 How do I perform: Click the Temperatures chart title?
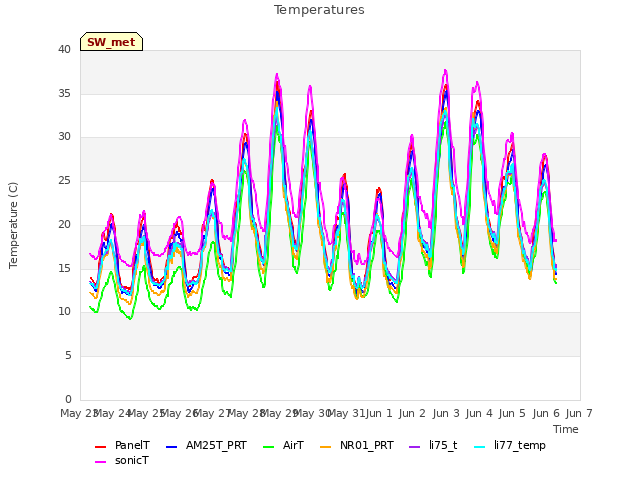[319, 9]
